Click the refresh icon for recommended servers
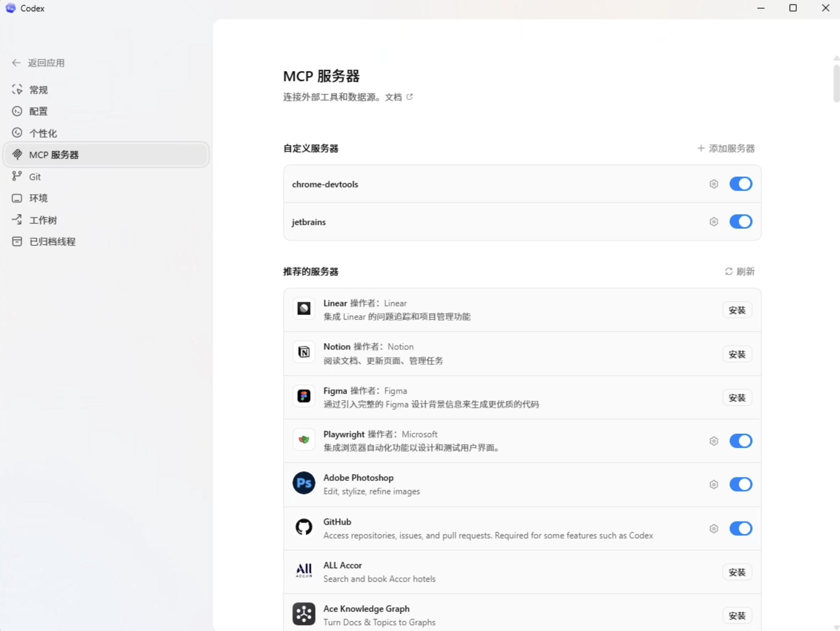Viewport: 840px width, 631px height. pyautogui.click(x=728, y=271)
